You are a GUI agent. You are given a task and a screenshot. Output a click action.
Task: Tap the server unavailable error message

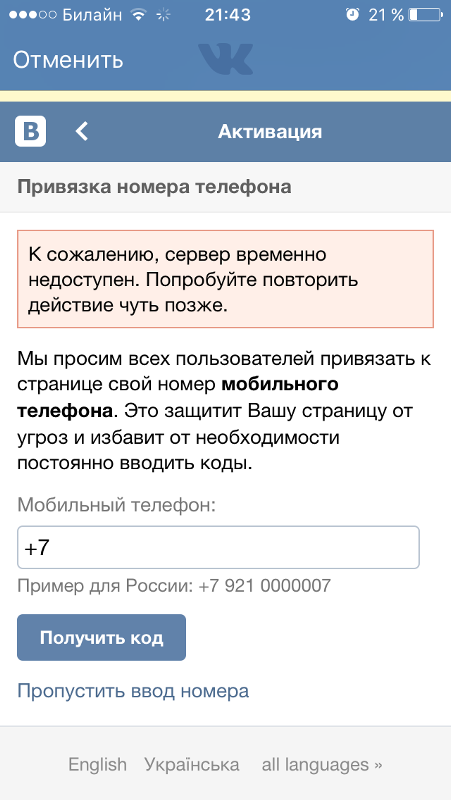226,279
